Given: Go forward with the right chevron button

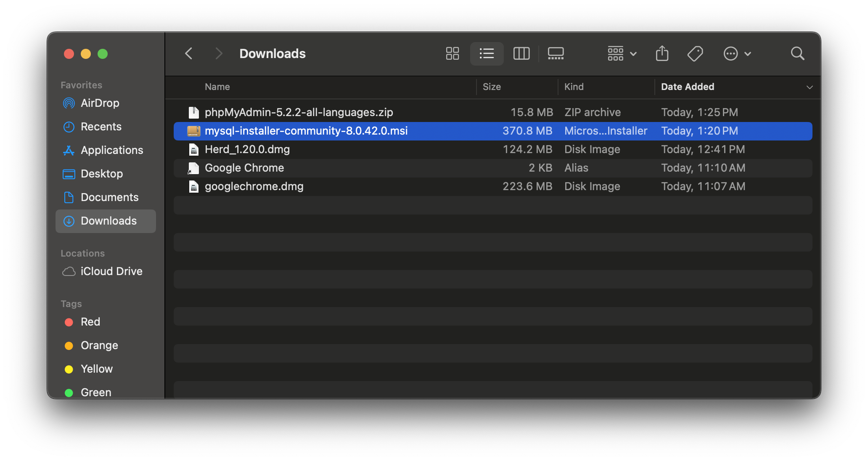Looking at the screenshot, I should pos(218,53).
